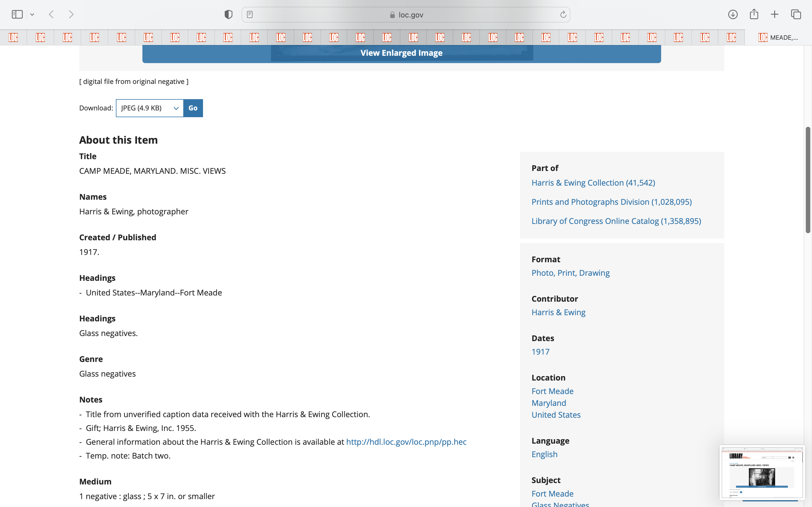
Task: Open a new tab with the plus icon
Action: point(775,14)
